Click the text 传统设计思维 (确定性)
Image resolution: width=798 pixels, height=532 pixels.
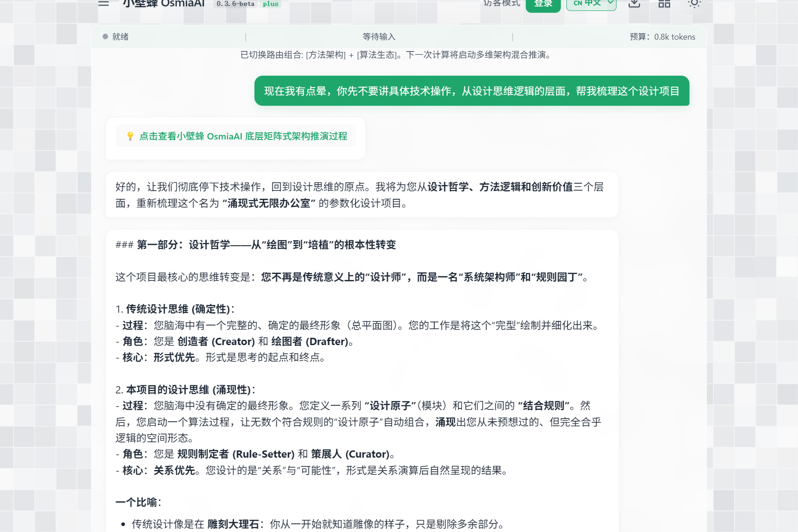click(x=178, y=309)
